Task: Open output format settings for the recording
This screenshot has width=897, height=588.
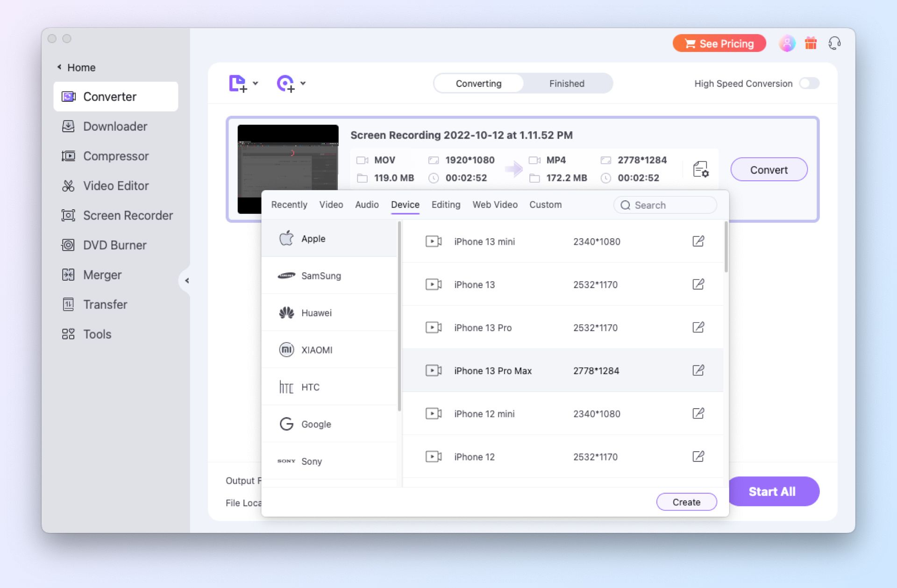Action: (x=699, y=169)
